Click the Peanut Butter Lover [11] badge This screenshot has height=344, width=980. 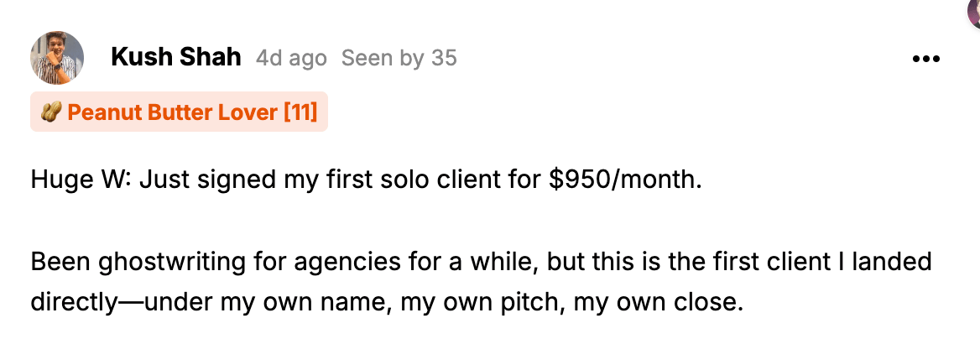[179, 112]
